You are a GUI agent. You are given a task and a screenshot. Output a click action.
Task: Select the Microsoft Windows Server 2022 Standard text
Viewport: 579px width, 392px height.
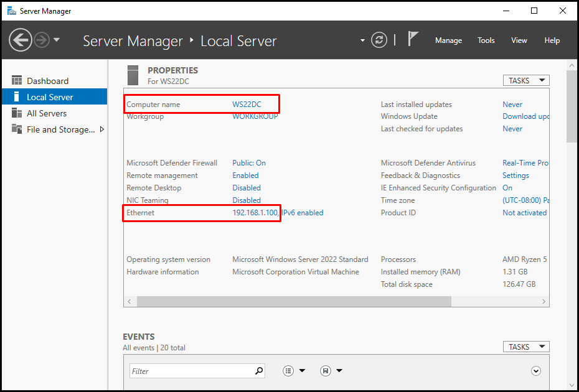300,259
